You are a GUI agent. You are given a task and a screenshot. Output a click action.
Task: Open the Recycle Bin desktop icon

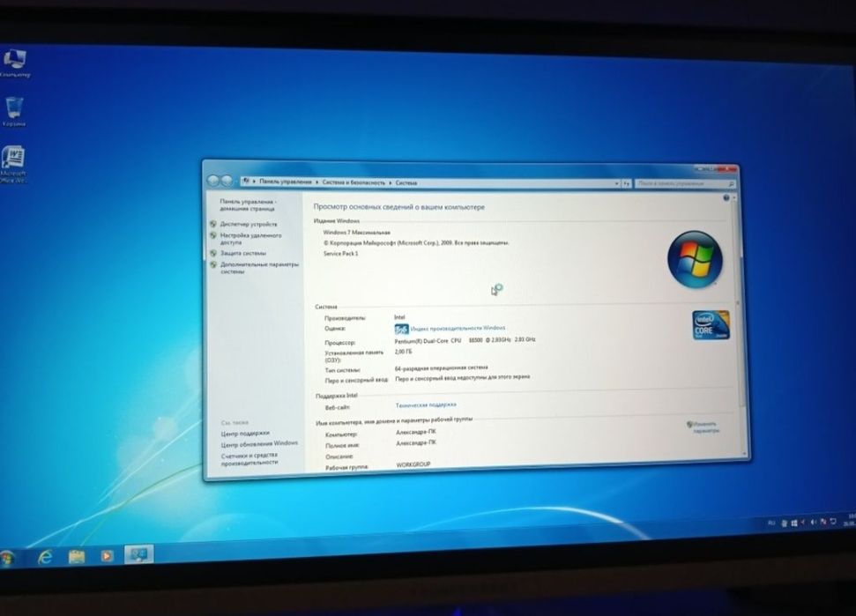(14, 111)
